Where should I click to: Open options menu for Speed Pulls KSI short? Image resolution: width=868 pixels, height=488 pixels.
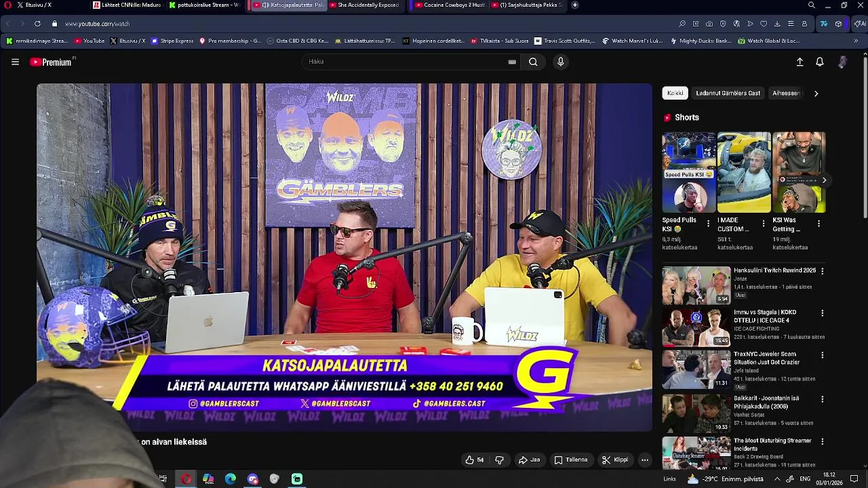[x=709, y=223]
